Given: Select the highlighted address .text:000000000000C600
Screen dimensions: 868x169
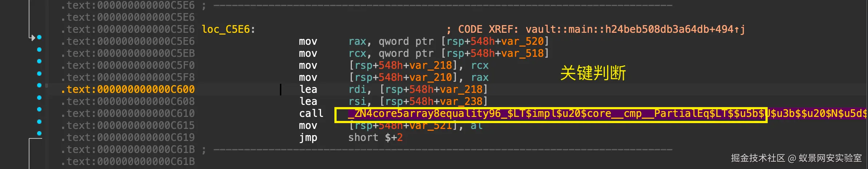Looking at the screenshot, I should coord(128,90).
